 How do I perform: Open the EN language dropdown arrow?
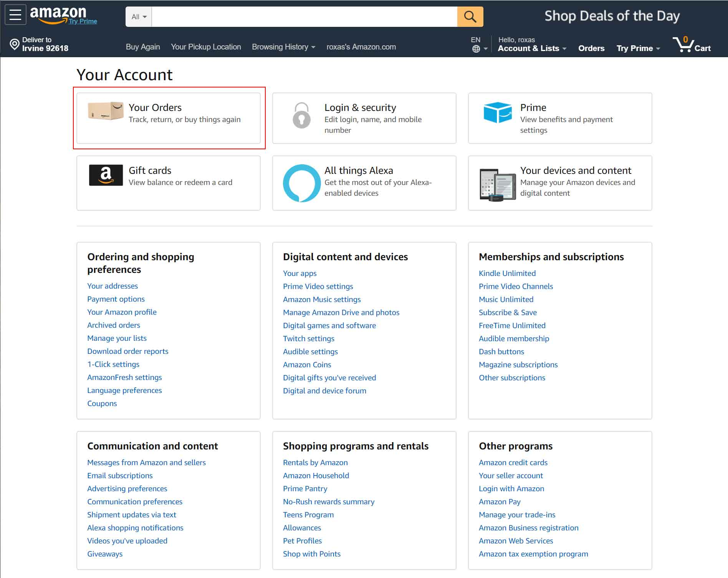click(x=486, y=49)
